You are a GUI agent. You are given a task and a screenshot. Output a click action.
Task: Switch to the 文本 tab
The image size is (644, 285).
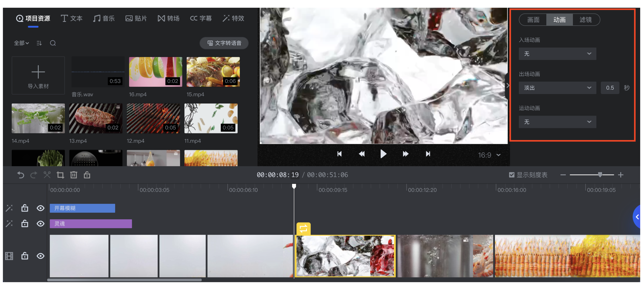point(72,18)
